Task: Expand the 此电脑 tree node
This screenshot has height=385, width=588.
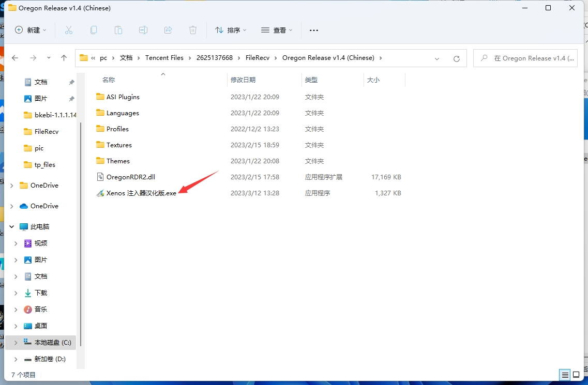Action: click(x=12, y=227)
